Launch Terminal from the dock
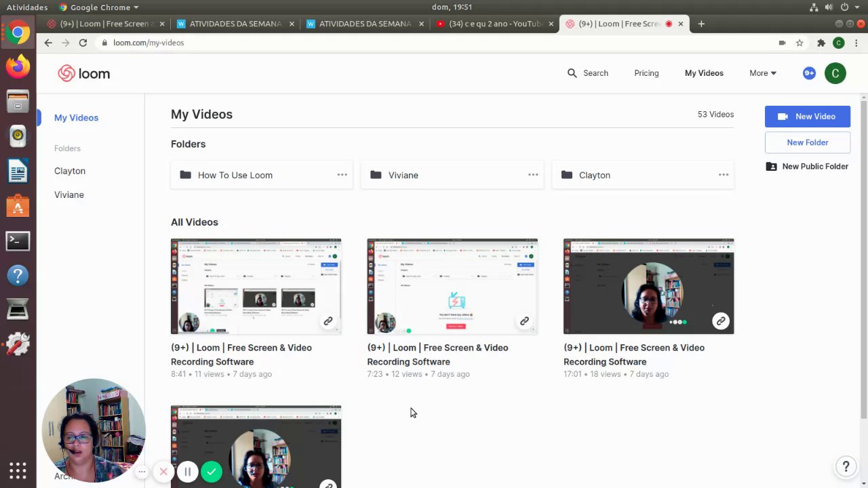Image resolution: width=868 pixels, height=488 pixels. (18, 241)
